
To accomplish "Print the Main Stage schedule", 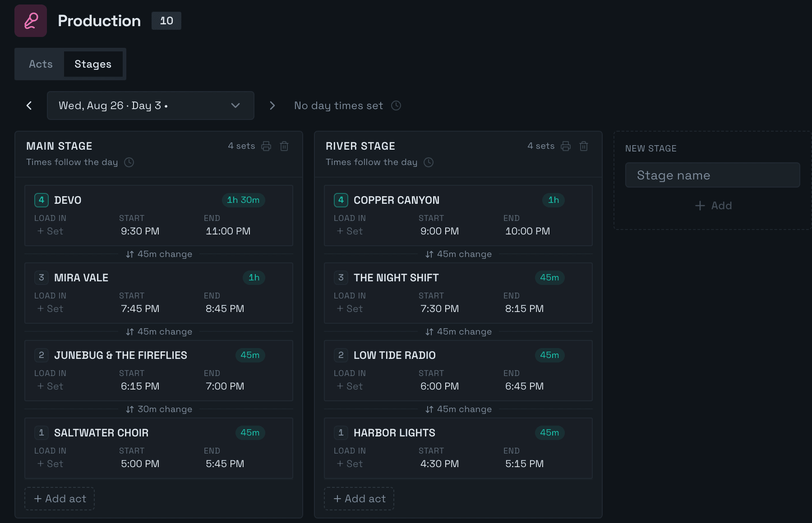I will pyautogui.click(x=266, y=146).
